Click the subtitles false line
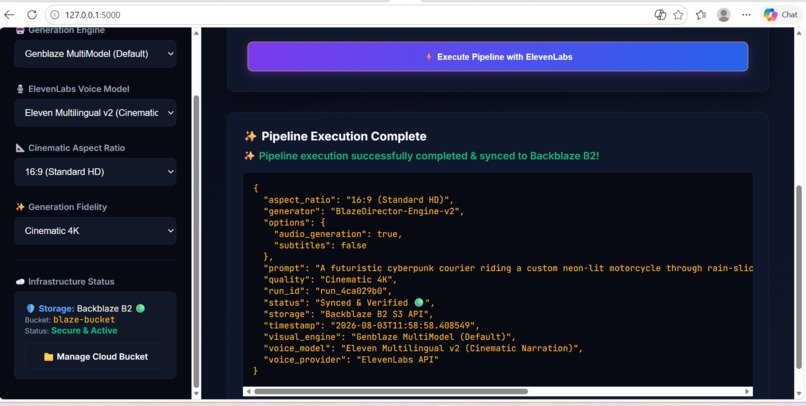Screen dimensions: 806x406 tap(320, 245)
